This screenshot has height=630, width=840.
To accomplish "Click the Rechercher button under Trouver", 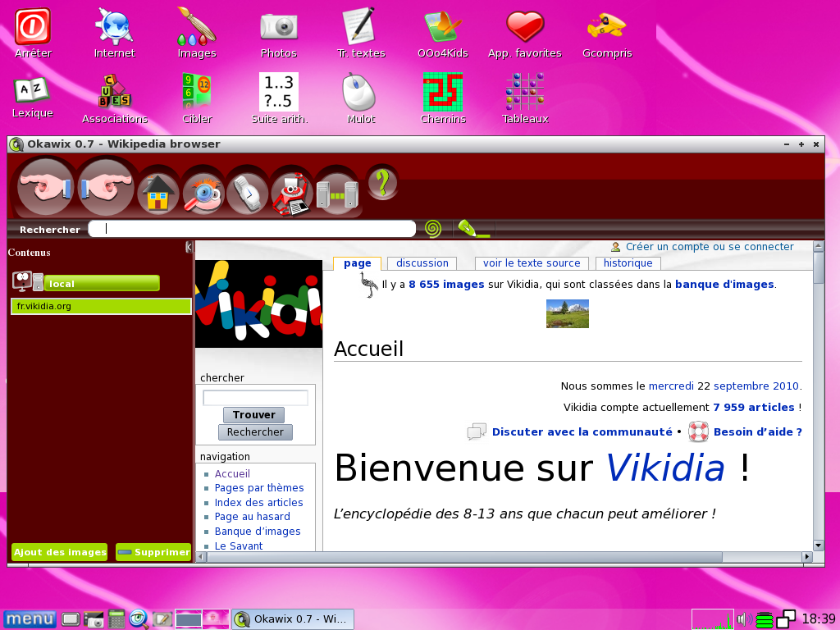I will point(255,431).
